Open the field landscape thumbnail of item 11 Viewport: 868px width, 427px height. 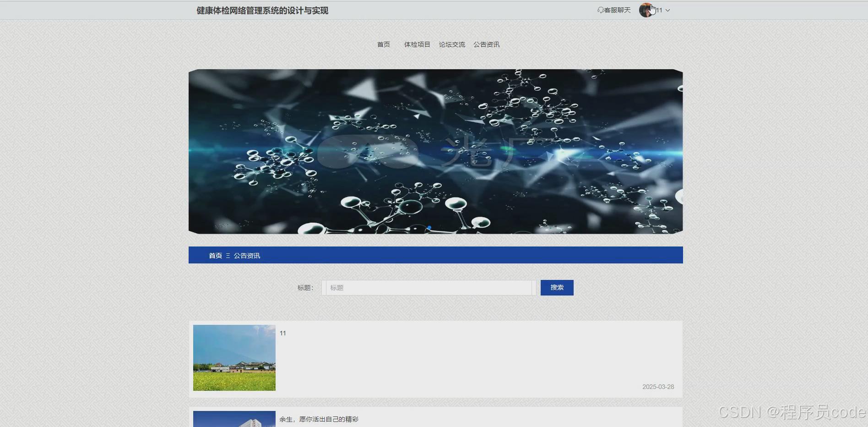(234, 358)
